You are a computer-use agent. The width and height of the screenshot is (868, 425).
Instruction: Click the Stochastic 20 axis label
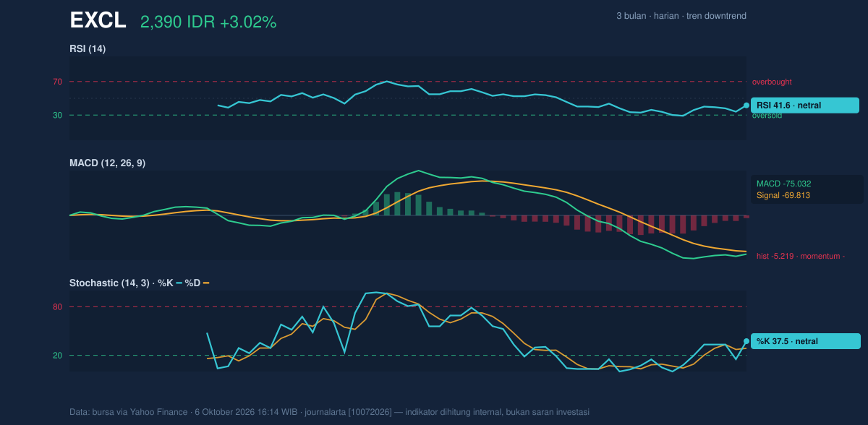[x=57, y=356]
